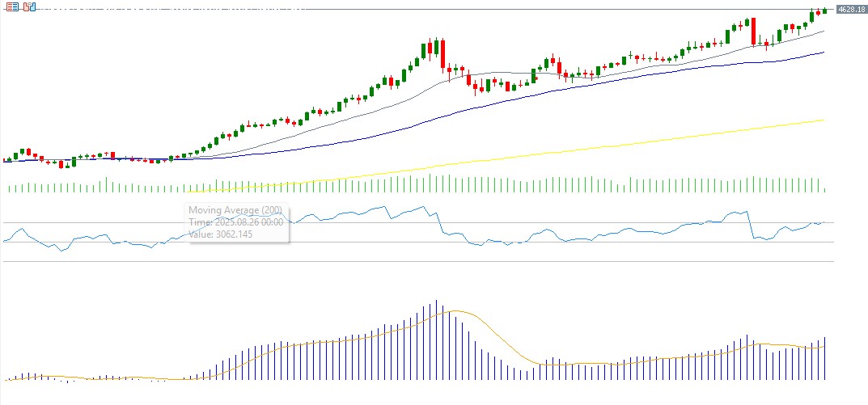Click the last candle on the chart
The height and width of the screenshot is (405, 868).
(x=824, y=11)
